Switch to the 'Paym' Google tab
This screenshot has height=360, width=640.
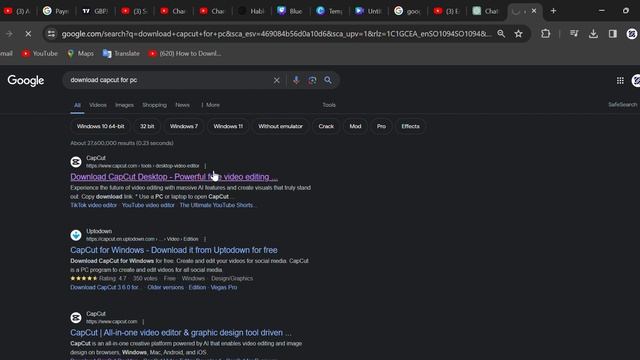tap(56, 11)
